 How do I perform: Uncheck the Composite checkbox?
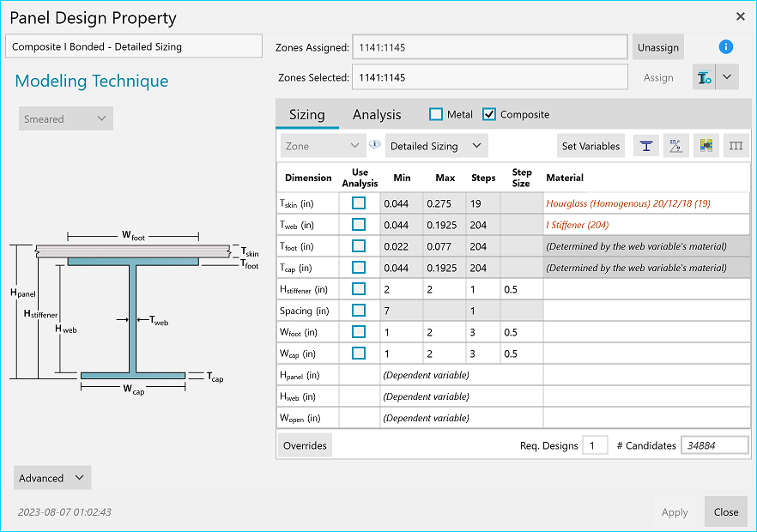[489, 114]
